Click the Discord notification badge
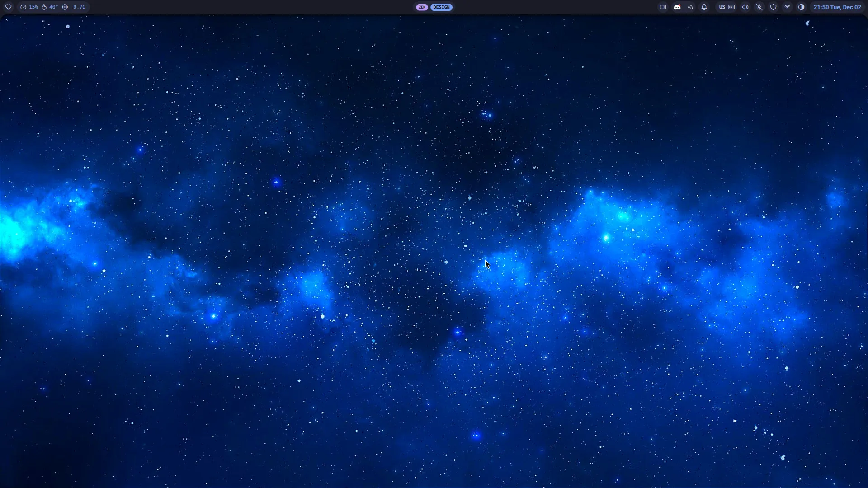The image size is (868, 488). [680, 5]
